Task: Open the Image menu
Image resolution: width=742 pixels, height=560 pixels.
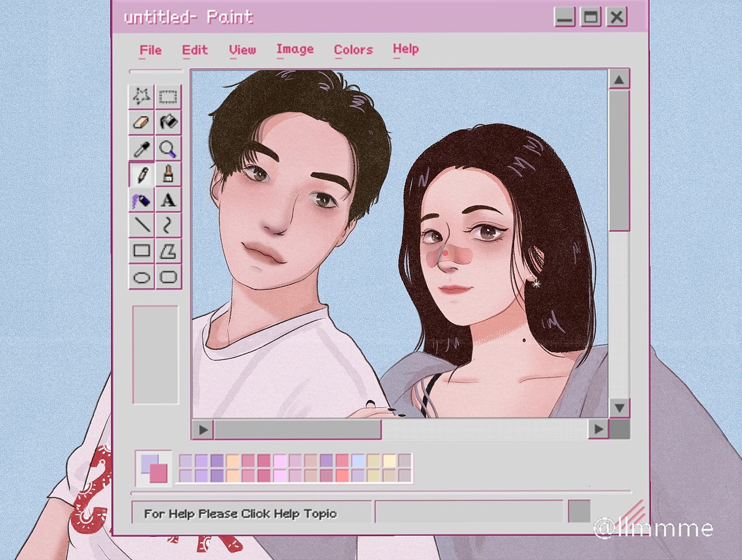Action: click(x=294, y=50)
